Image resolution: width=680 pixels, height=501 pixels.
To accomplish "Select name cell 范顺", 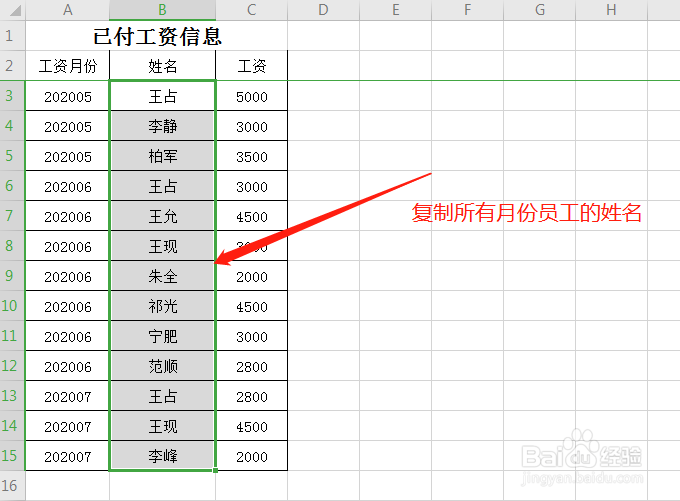I will pos(162,366).
